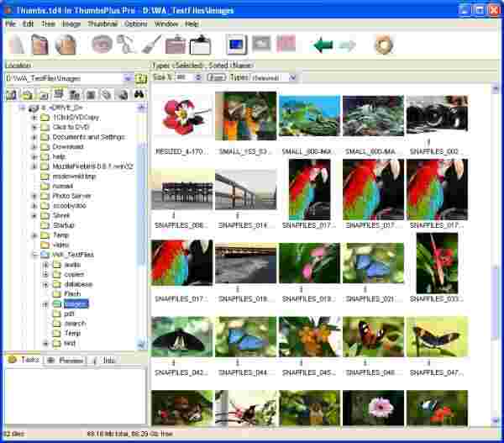Click the Size % value field

point(186,77)
